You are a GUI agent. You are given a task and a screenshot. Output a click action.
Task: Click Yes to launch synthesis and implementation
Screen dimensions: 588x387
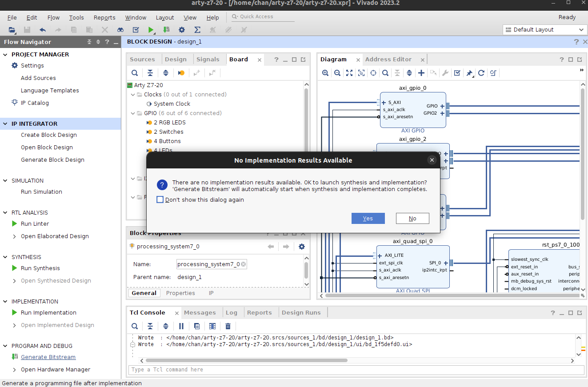[x=368, y=219]
